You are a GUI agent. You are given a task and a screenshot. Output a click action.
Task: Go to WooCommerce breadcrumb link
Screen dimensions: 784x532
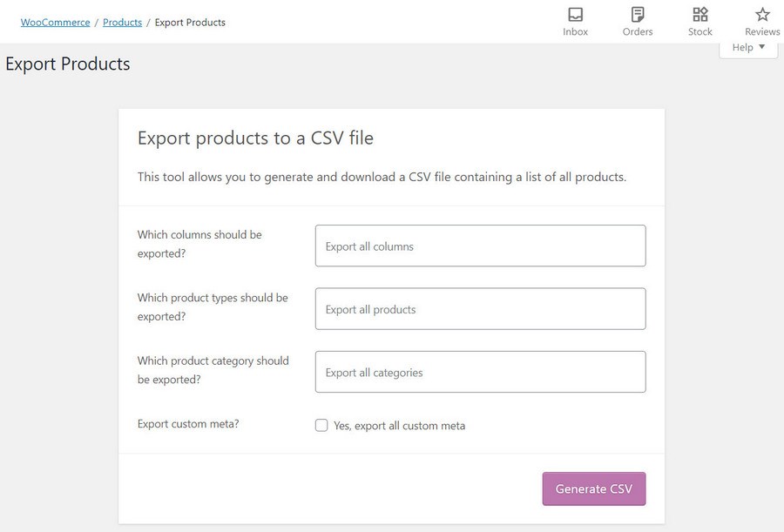click(56, 23)
